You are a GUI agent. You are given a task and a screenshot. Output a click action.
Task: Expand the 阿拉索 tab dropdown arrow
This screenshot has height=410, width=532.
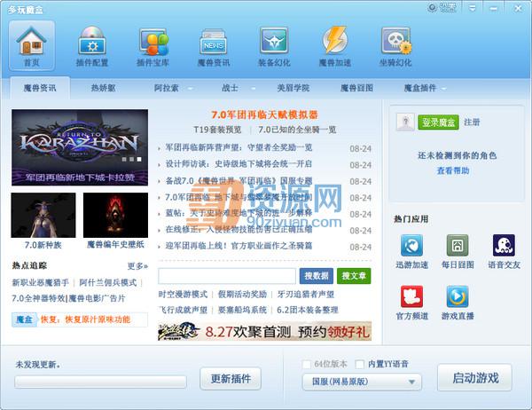tap(190, 89)
